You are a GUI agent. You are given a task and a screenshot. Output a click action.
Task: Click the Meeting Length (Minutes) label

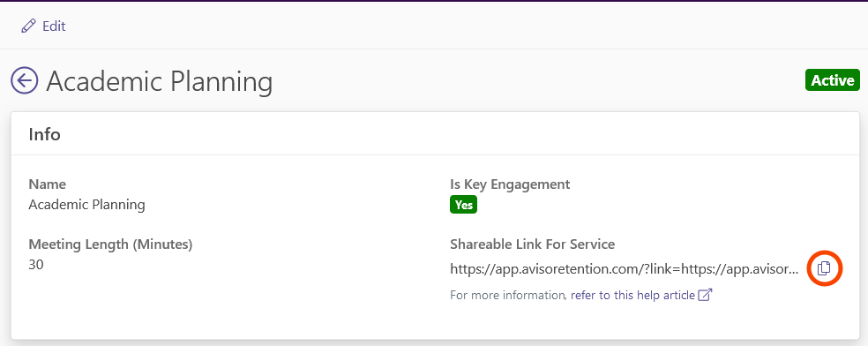click(x=111, y=244)
